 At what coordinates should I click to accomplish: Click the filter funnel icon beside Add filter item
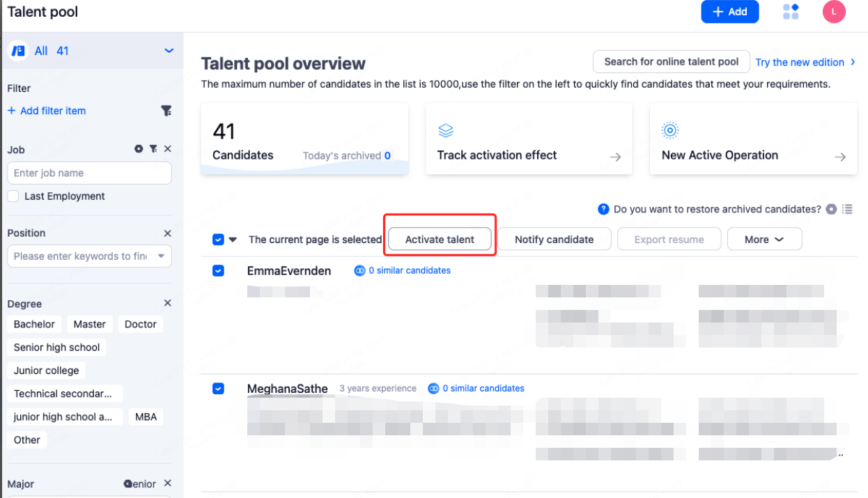(166, 111)
